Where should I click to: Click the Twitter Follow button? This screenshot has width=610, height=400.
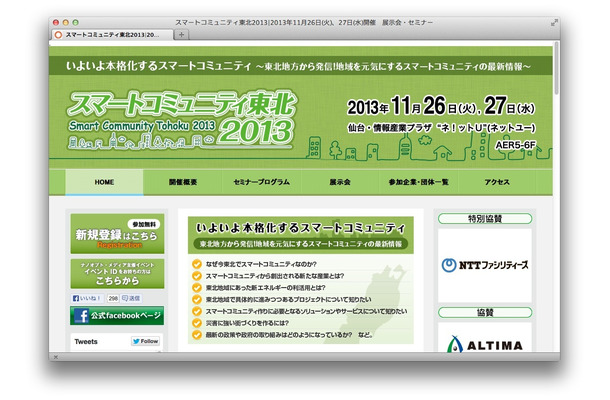145,341
